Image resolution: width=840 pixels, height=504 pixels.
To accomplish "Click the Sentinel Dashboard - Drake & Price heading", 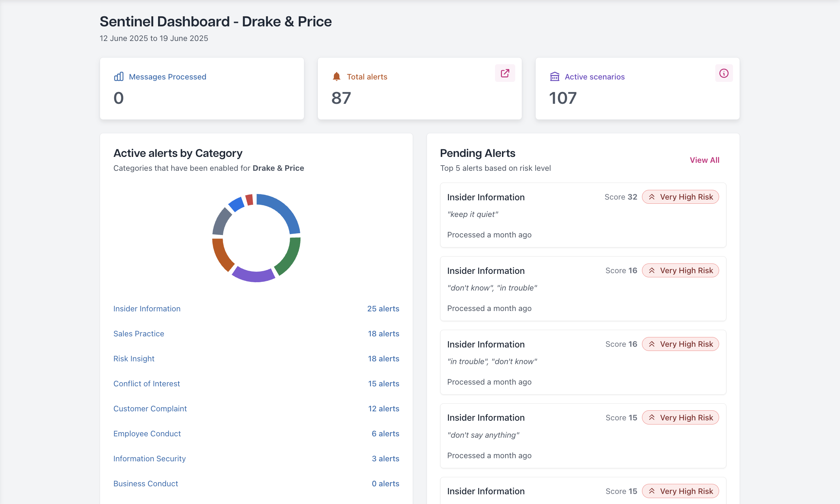I will (216, 22).
